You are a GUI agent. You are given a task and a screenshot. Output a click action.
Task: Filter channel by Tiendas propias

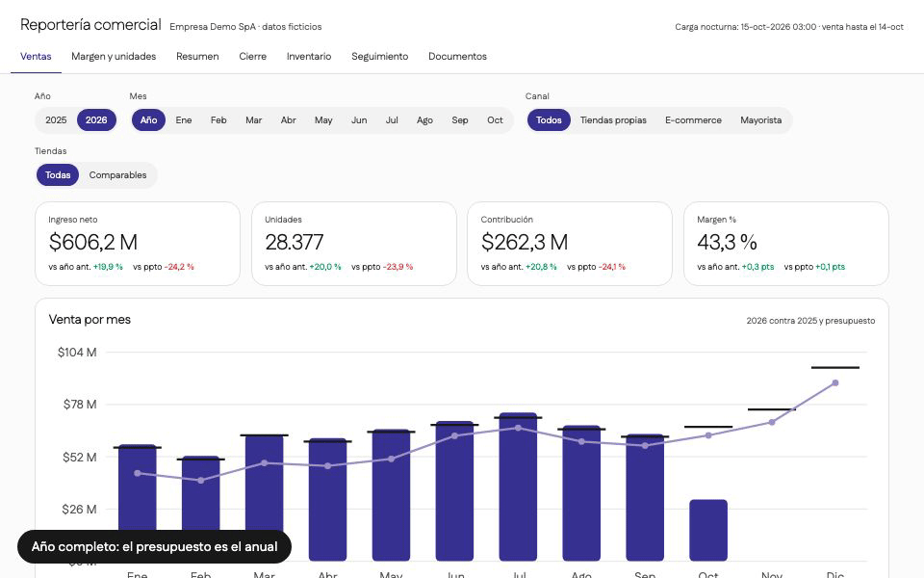pos(613,120)
